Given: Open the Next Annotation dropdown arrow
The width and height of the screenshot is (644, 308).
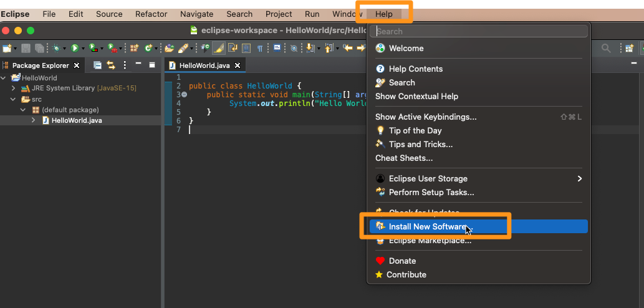Looking at the screenshot, I should 319,49.
